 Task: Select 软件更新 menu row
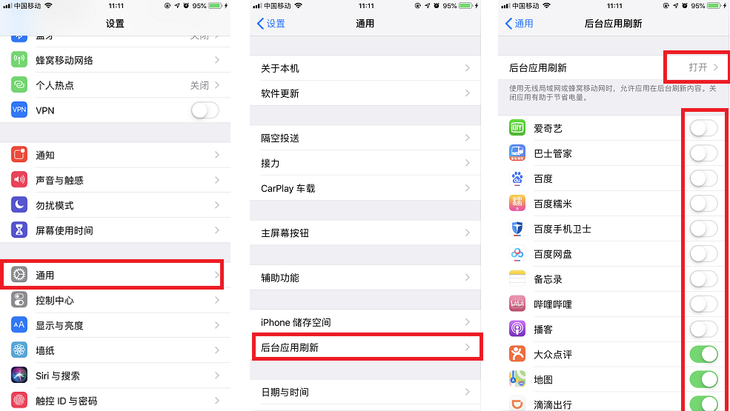pos(365,93)
